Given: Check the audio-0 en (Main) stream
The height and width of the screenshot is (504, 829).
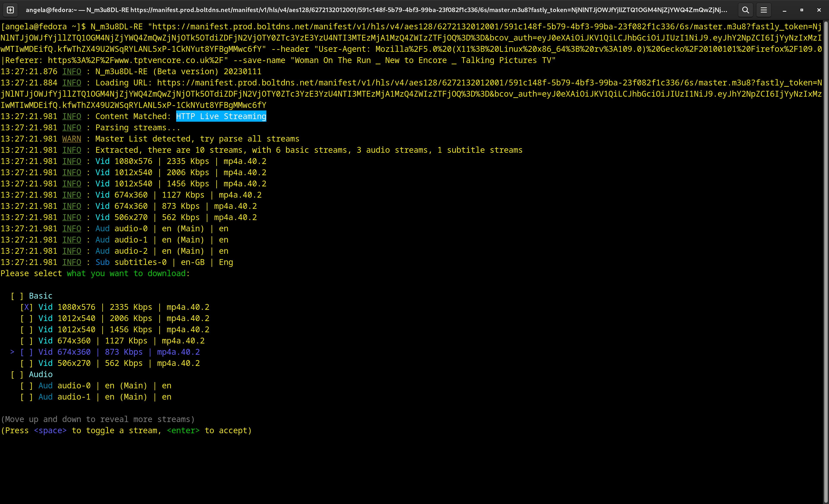Looking at the screenshot, I should click(27, 386).
